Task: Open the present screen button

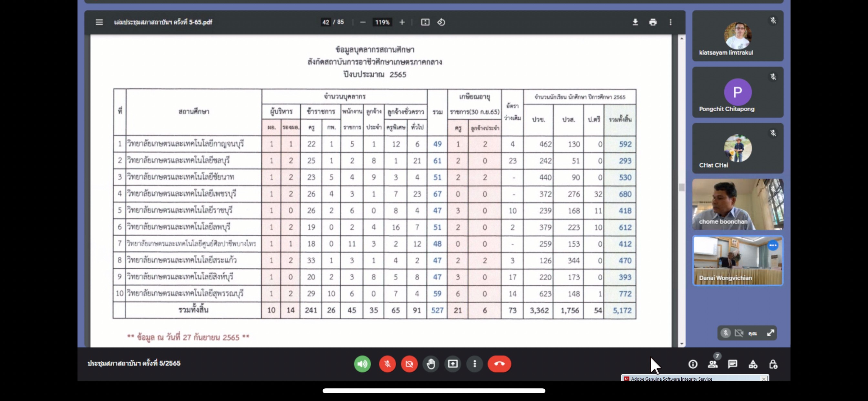Action: pyautogui.click(x=453, y=364)
